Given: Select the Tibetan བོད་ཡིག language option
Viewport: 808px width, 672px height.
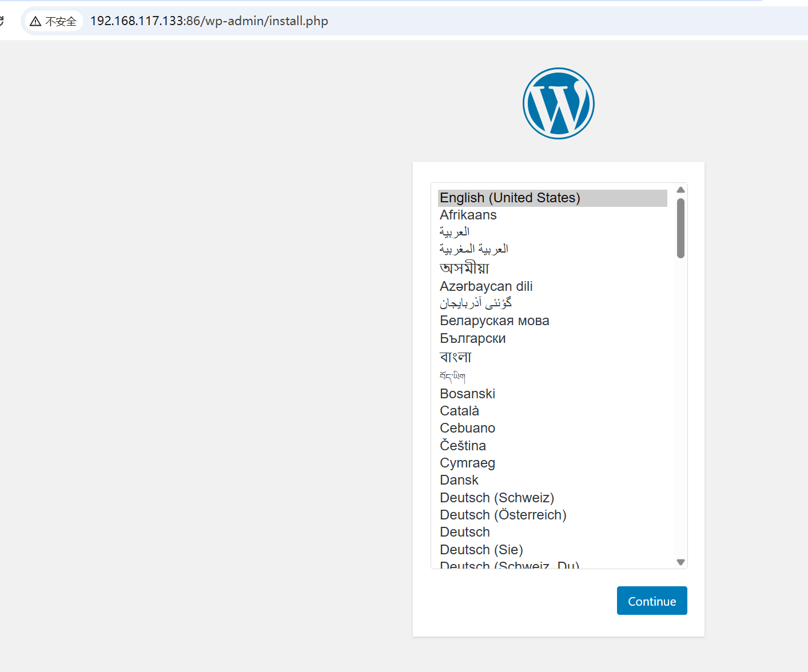Looking at the screenshot, I should pos(552,376).
